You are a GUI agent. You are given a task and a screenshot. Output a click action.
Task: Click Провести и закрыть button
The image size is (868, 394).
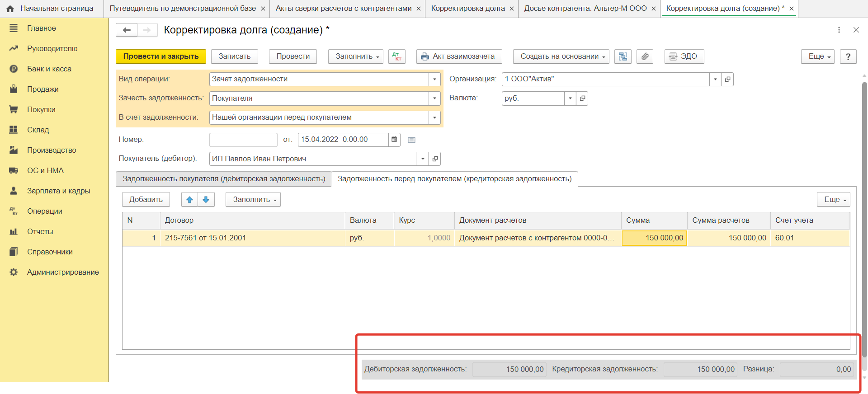click(161, 56)
